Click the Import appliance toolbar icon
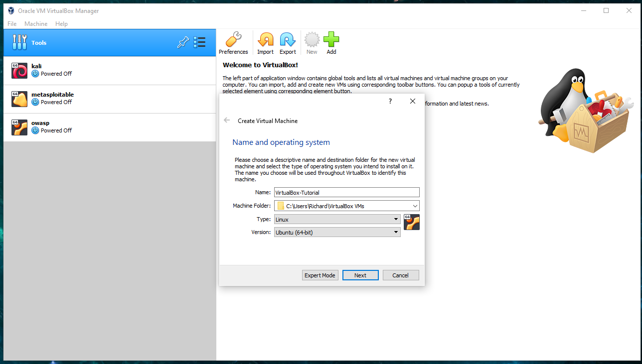 click(x=265, y=43)
